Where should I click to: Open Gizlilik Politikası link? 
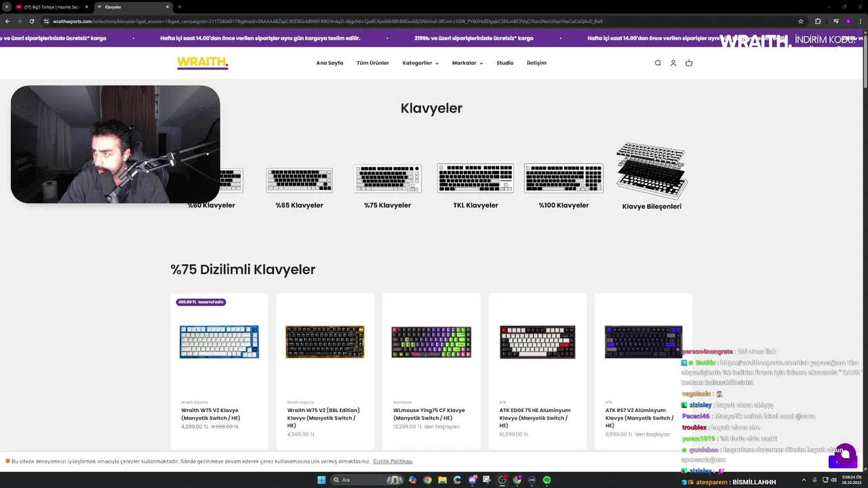point(393,462)
